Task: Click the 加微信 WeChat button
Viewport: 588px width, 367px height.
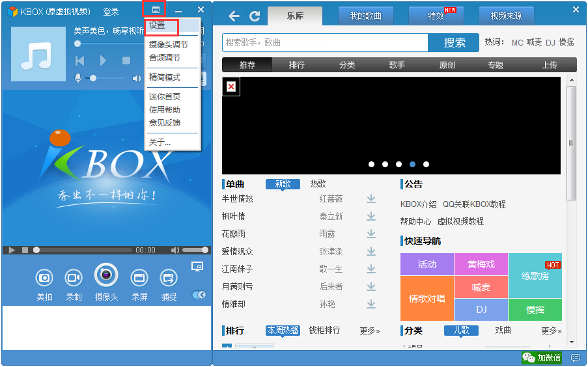Action: click(x=542, y=358)
